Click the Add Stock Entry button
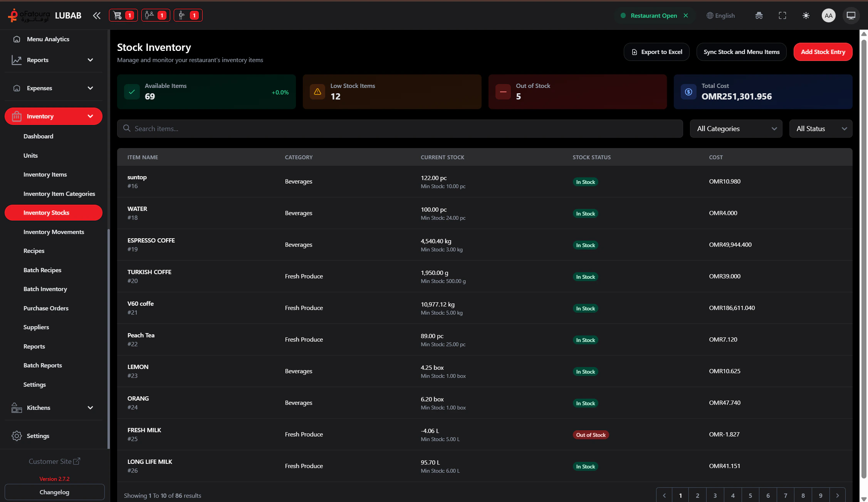The image size is (868, 502). (x=823, y=52)
